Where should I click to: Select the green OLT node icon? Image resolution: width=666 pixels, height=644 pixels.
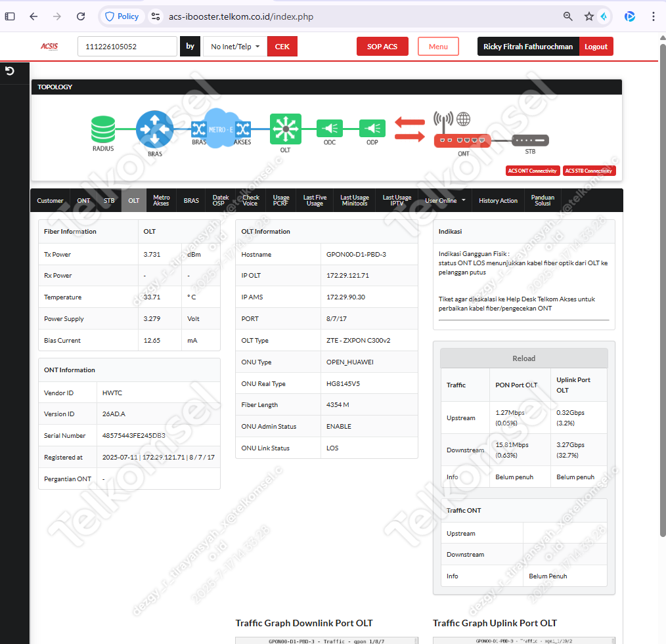[x=286, y=129]
